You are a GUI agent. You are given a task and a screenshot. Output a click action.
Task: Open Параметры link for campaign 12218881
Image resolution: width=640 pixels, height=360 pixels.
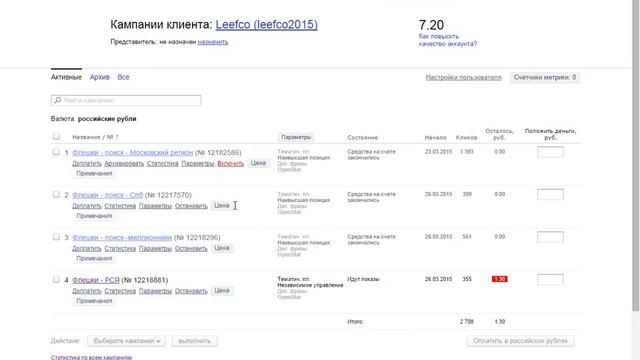click(155, 291)
